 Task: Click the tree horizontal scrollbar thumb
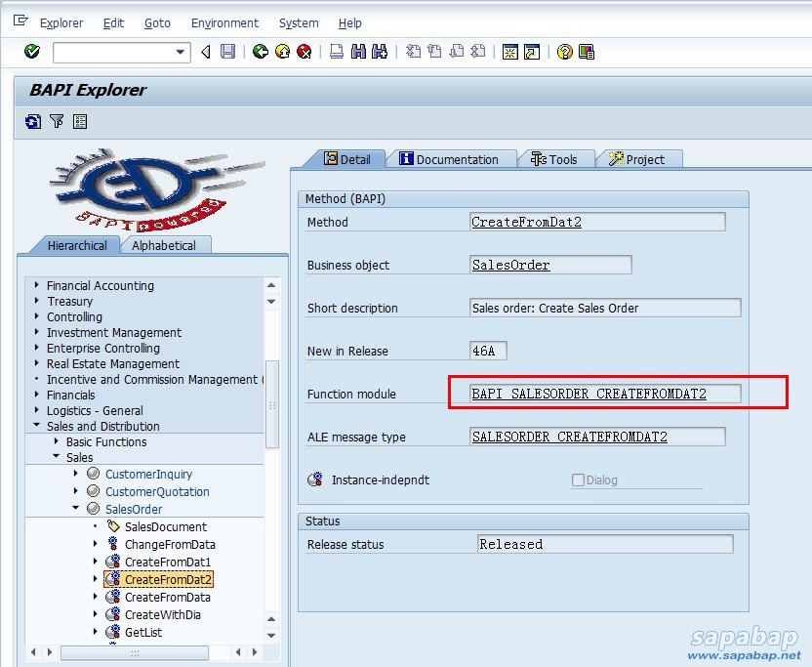pos(135,652)
